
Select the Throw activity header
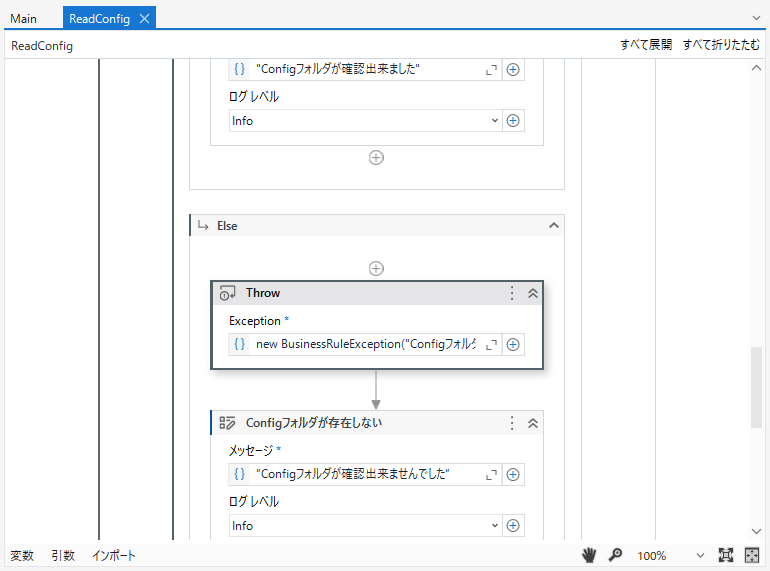pyautogui.click(x=377, y=293)
